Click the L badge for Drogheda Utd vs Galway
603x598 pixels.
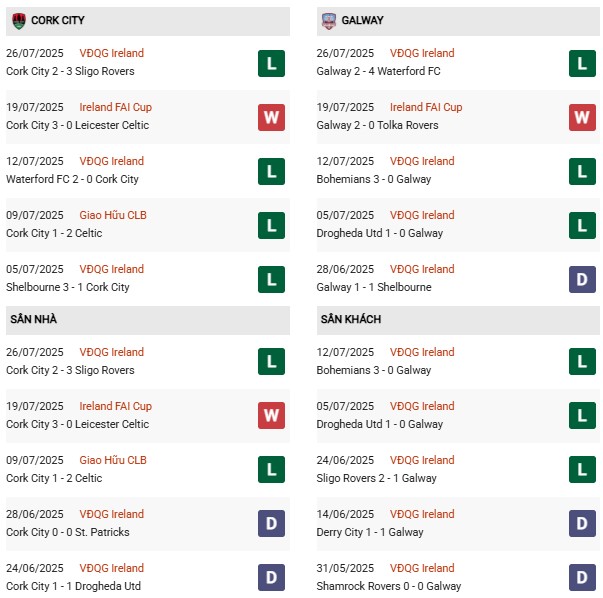point(582,225)
